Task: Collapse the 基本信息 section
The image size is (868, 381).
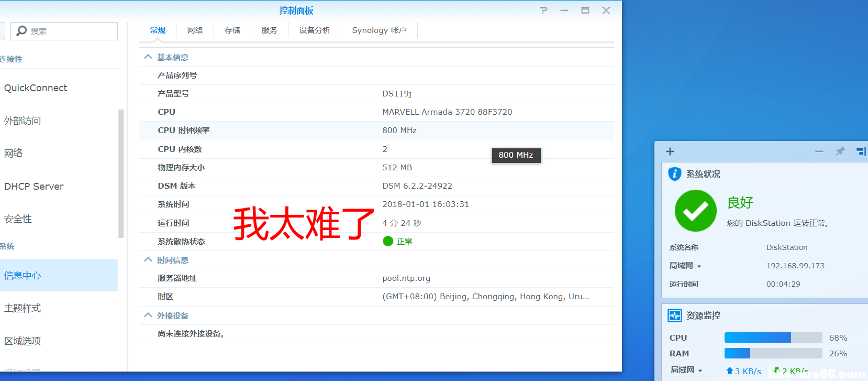Action: (x=148, y=57)
